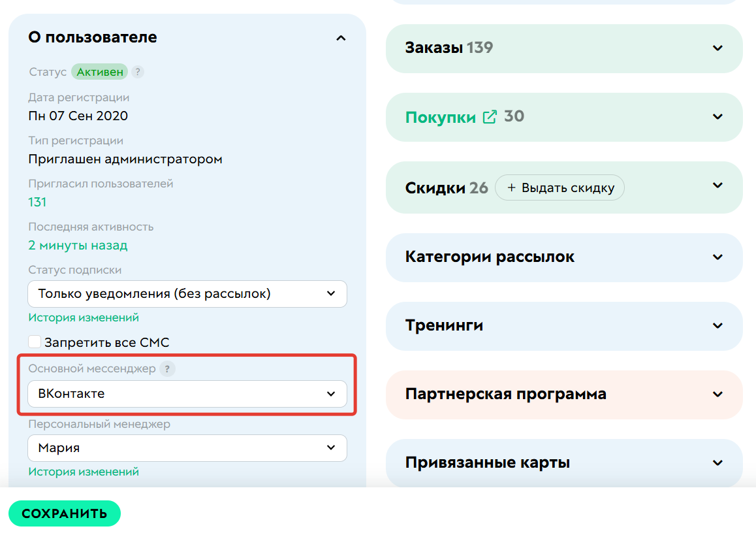
Task: Expand the Заказы section
Action: [717, 48]
